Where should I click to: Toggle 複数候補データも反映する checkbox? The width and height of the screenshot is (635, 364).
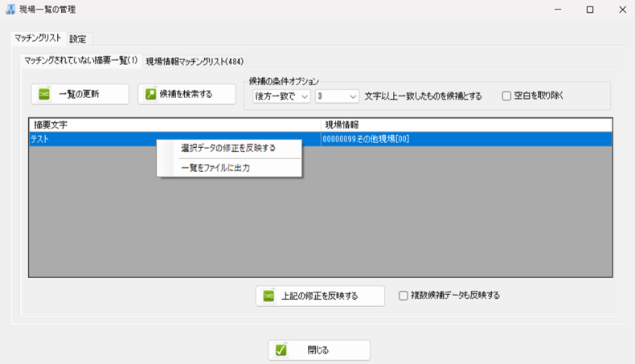(403, 296)
